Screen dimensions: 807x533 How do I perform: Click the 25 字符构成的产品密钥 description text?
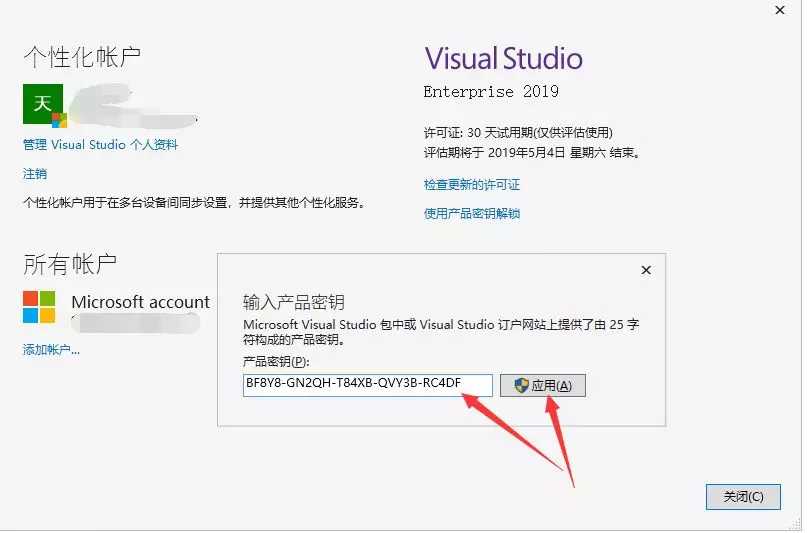tap(441, 332)
